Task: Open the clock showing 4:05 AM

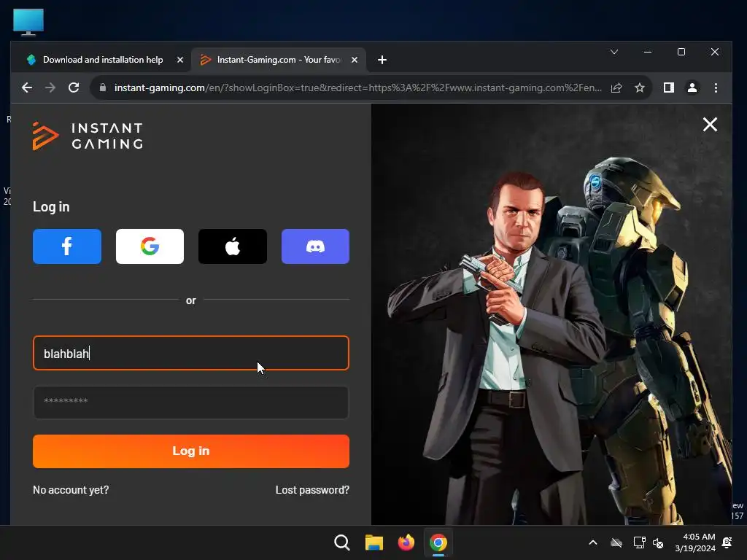Action: (695, 542)
